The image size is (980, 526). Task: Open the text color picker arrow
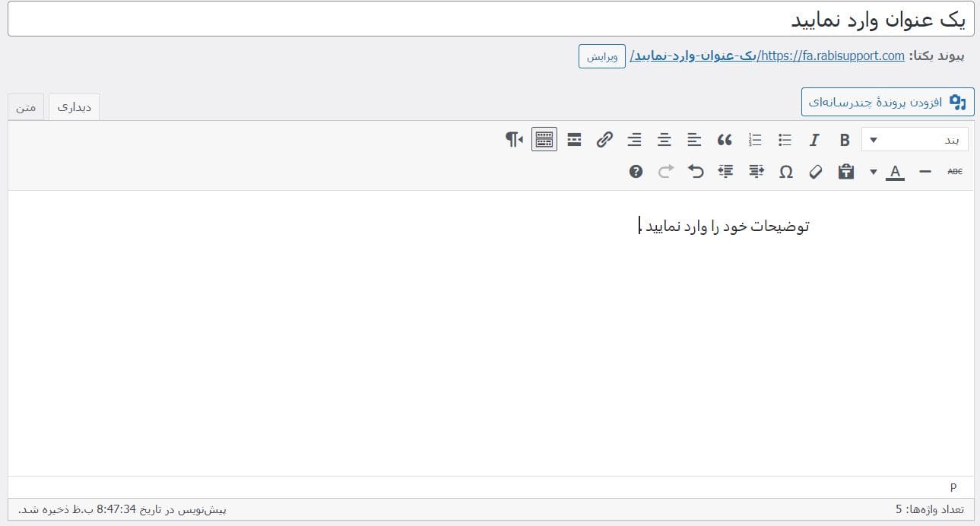[874, 172]
